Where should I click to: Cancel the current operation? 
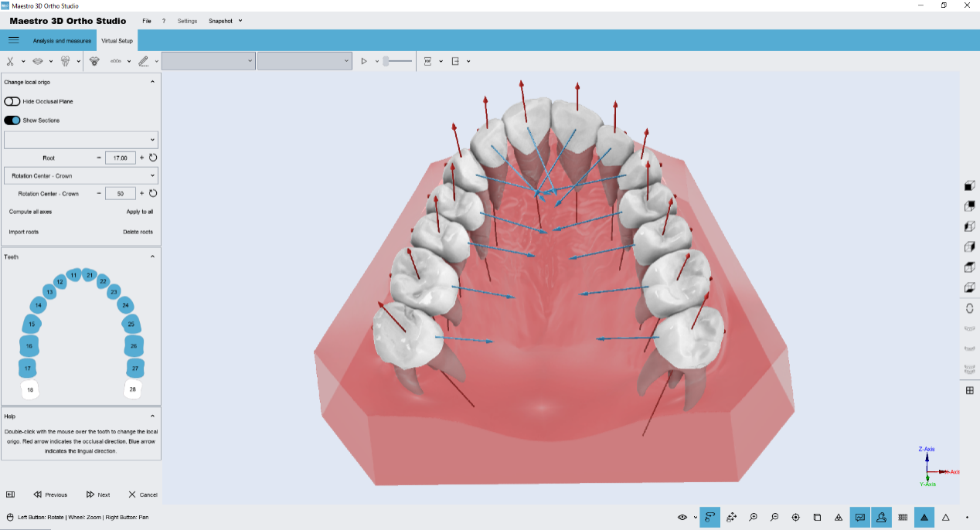click(143, 494)
